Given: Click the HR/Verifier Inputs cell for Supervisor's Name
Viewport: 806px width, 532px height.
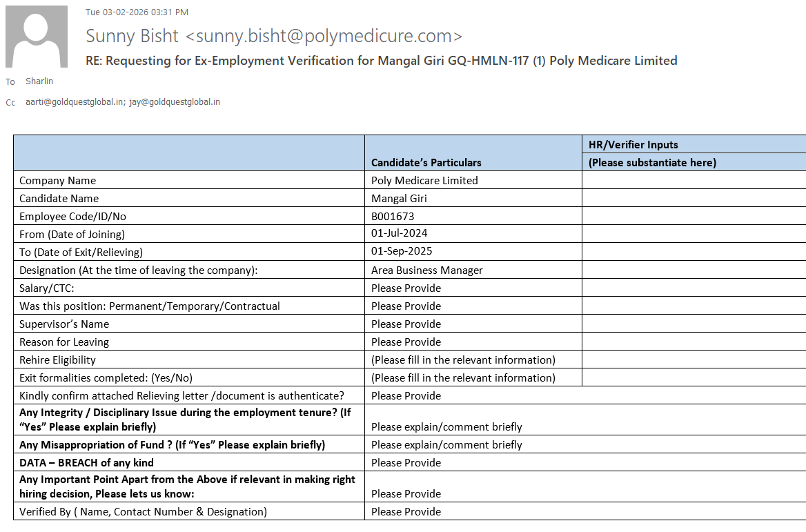Looking at the screenshot, I should (694, 324).
